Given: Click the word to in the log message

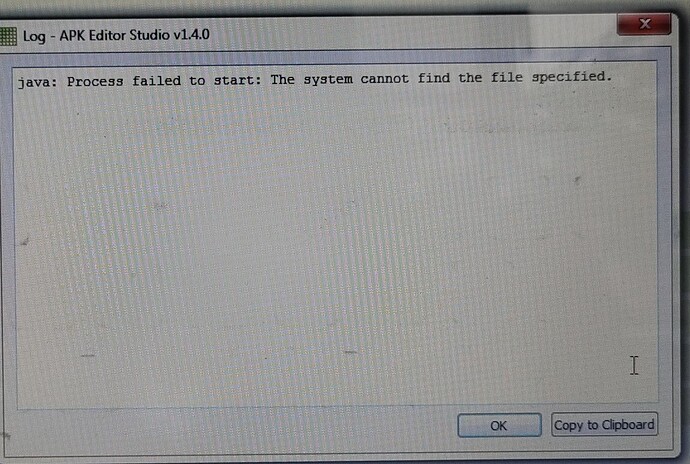Looking at the screenshot, I should 197,81.
